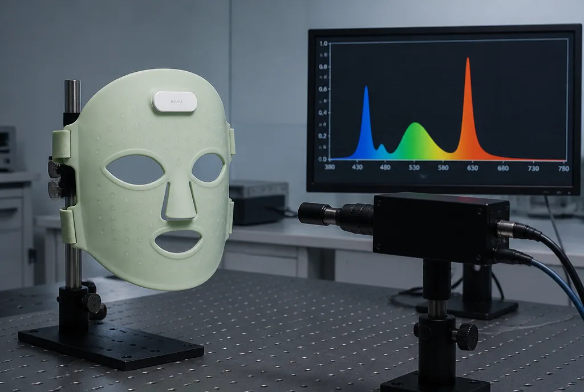Select the 630 label on the x-axis

(x=472, y=168)
